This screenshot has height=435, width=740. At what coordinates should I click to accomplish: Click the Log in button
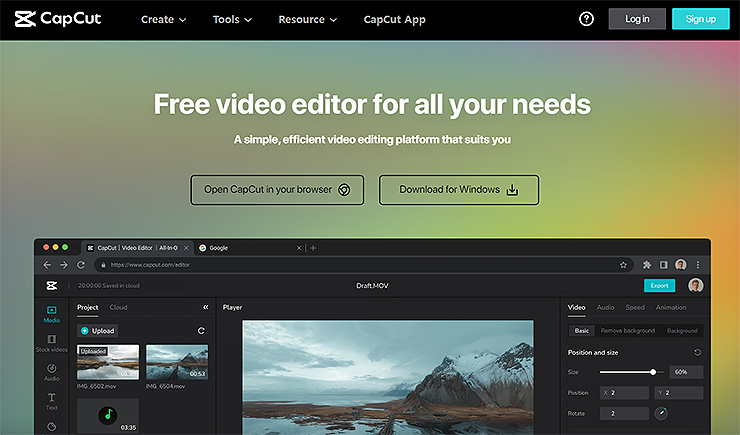(637, 19)
